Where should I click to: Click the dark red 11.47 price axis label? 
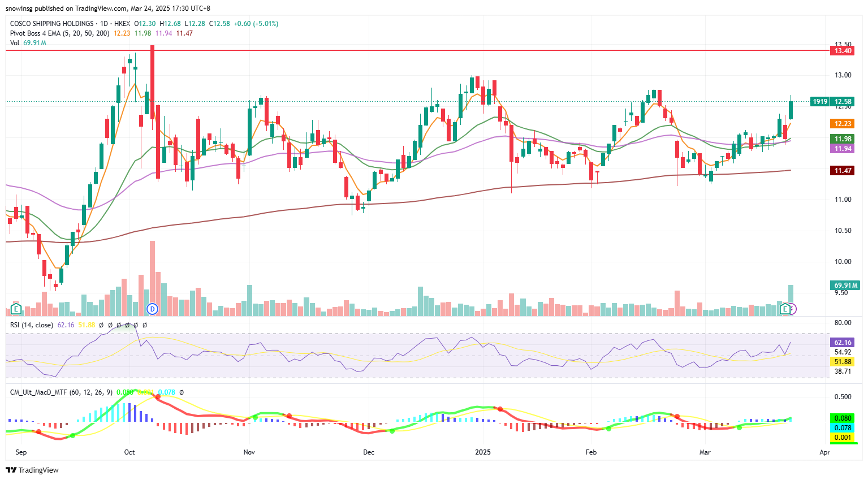(x=843, y=171)
